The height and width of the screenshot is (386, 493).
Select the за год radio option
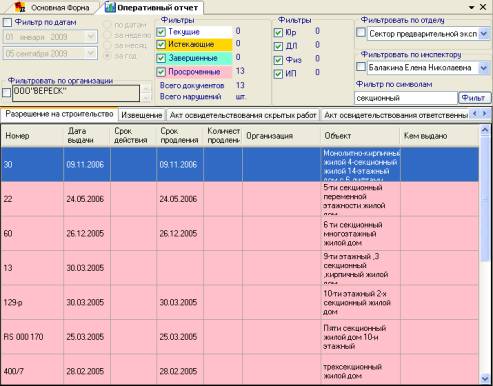click(x=107, y=56)
